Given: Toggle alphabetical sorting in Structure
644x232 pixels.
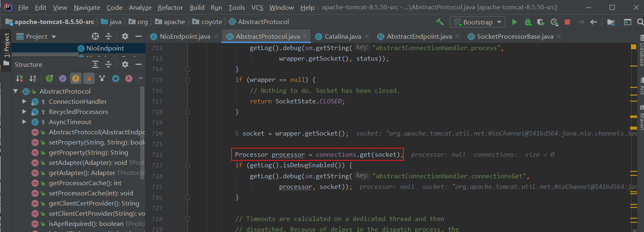Looking at the screenshot, I should (x=33, y=79).
